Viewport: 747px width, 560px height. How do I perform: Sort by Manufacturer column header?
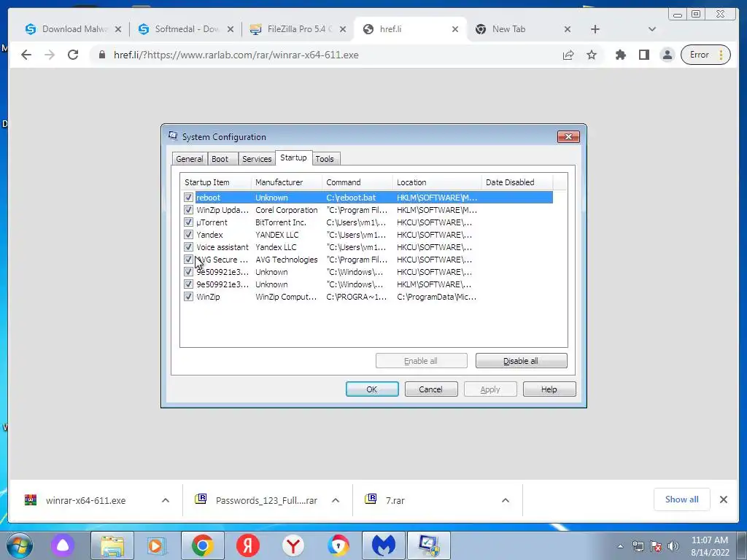287,182
